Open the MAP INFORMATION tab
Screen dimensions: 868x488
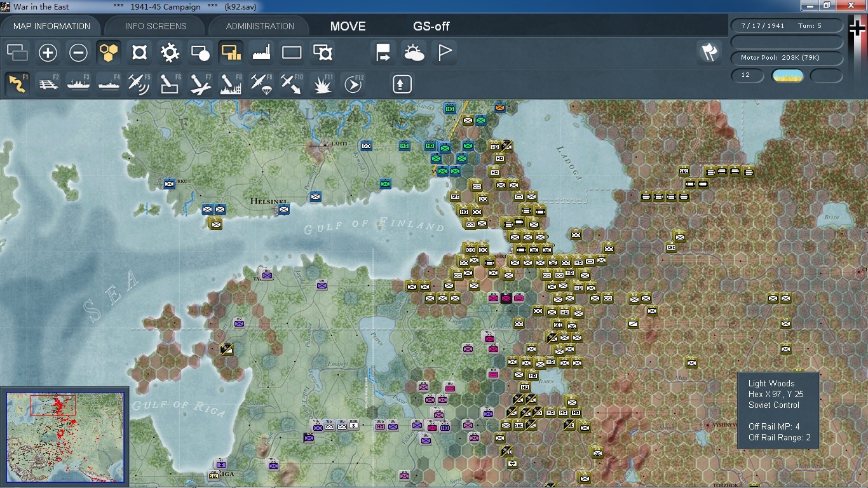click(51, 26)
